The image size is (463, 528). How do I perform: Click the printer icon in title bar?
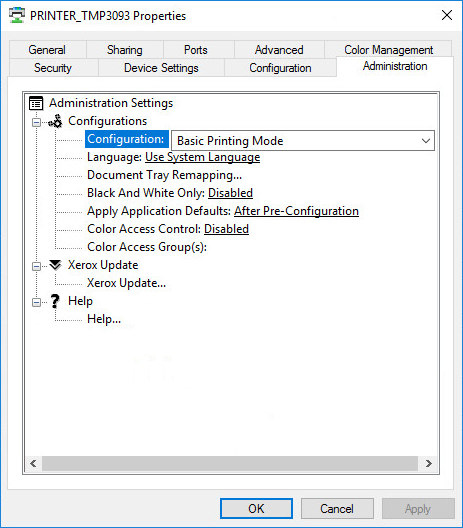point(17,15)
